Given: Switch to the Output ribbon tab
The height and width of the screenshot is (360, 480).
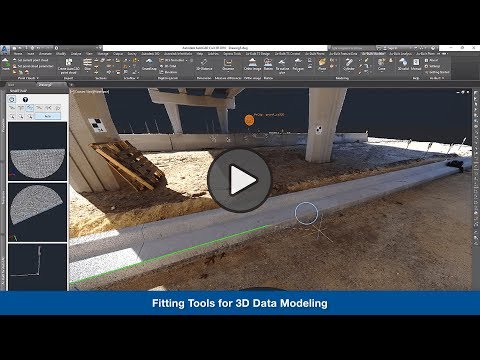Looking at the screenshot, I should click(118, 53).
